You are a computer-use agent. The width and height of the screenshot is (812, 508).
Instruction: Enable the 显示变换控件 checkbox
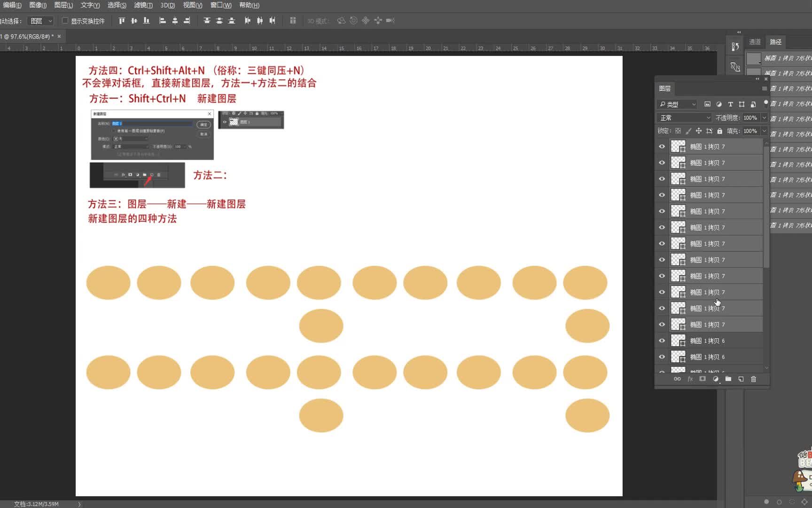click(x=65, y=21)
